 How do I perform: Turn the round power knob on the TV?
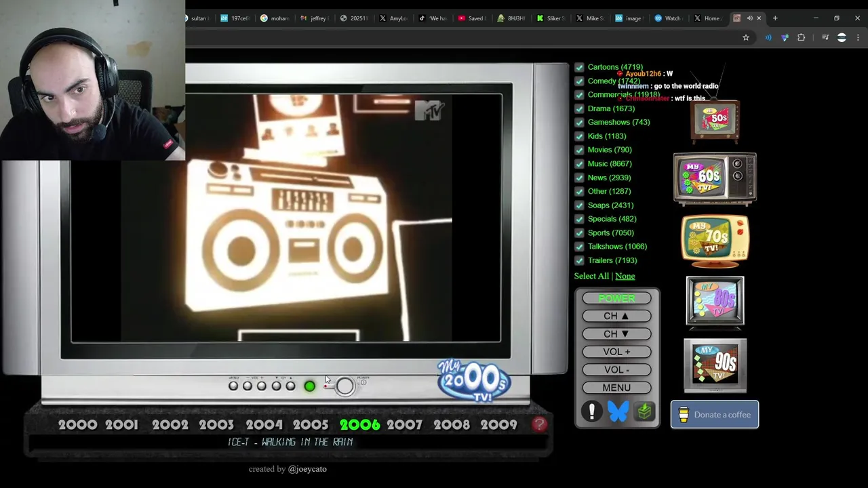(344, 386)
